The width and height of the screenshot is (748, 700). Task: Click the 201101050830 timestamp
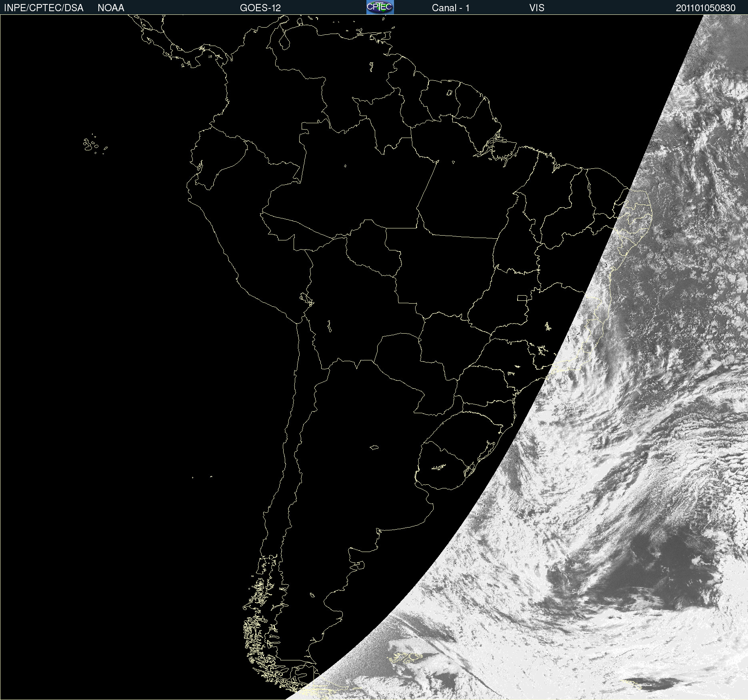(706, 8)
